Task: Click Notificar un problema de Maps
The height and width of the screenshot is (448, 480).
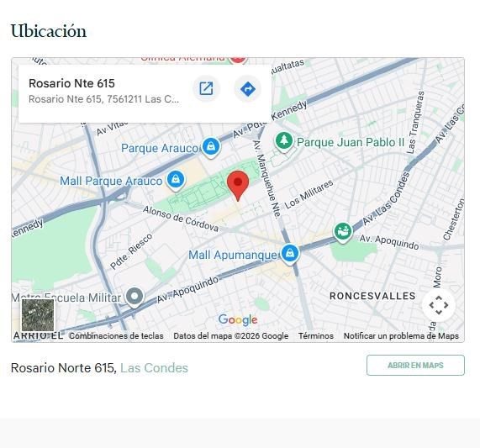Action: [x=401, y=335]
